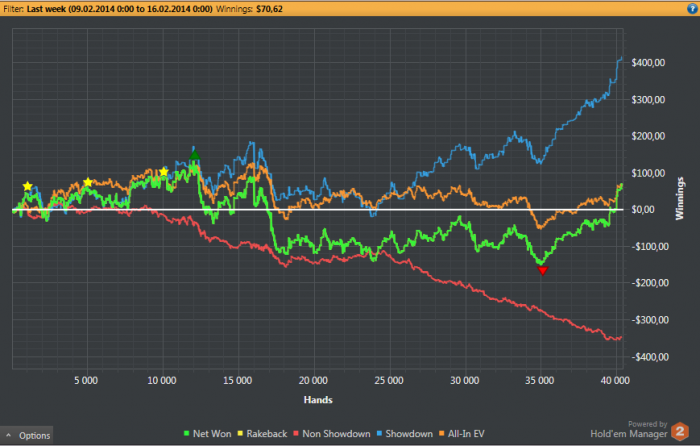
Task: Click the $0,00 axis label
Action: [643, 209]
